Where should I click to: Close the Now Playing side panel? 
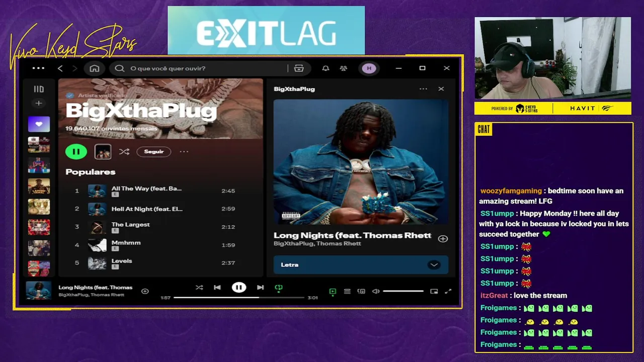(x=441, y=89)
